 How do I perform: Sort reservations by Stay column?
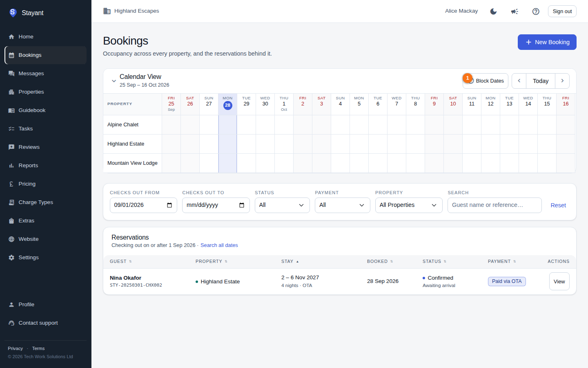[x=290, y=262]
